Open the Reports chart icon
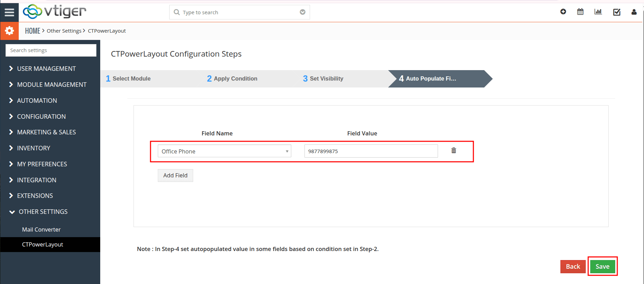The image size is (644, 284). (598, 12)
